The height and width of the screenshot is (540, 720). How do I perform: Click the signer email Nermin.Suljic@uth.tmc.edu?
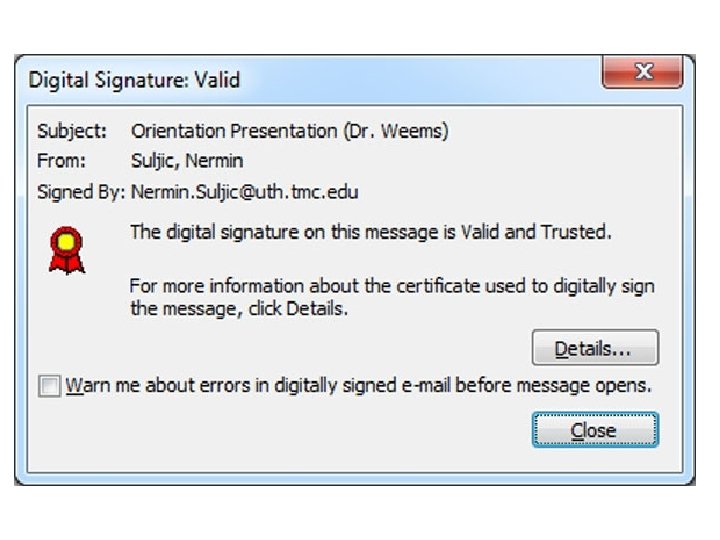click(244, 191)
